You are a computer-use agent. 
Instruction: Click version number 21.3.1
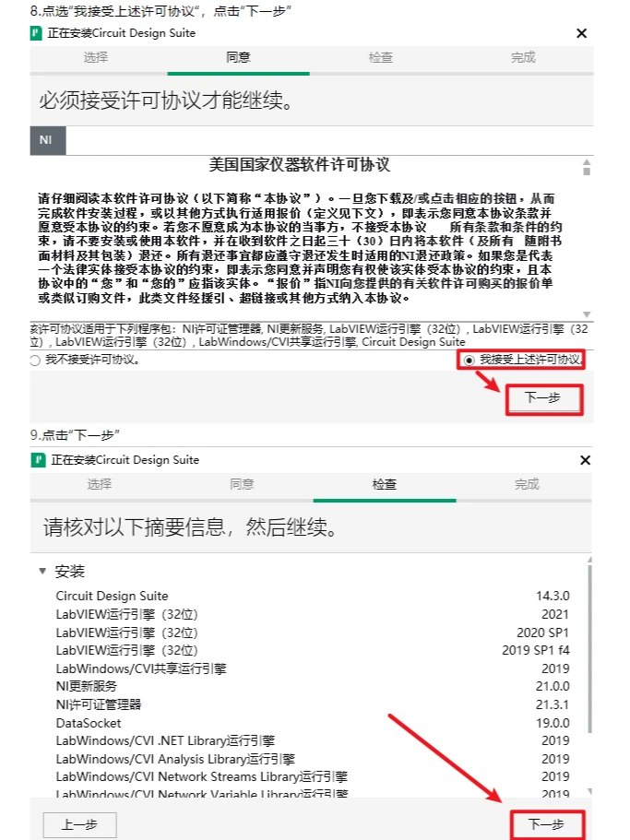pyautogui.click(x=553, y=704)
